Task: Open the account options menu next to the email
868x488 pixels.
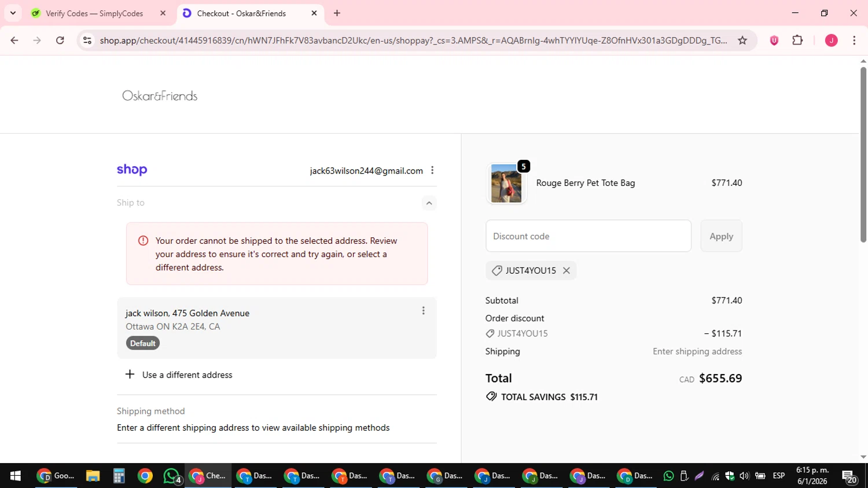Action: point(432,170)
